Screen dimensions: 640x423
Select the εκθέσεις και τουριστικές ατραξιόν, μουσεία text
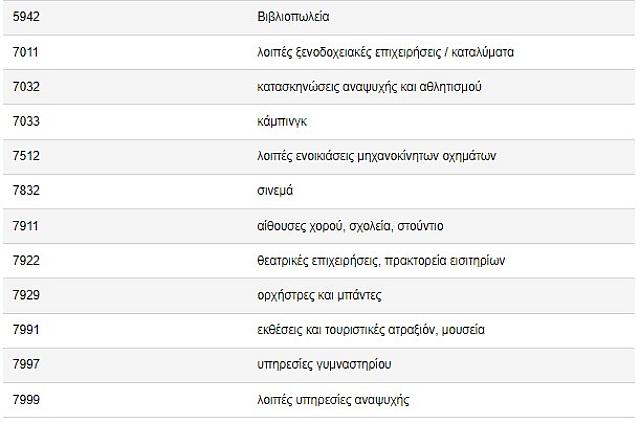(x=385, y=330)
